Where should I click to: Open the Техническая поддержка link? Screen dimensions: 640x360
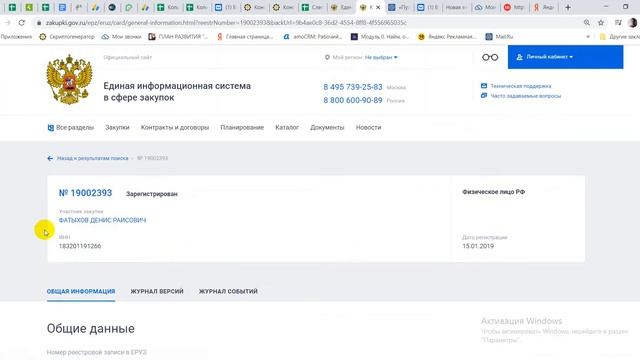coord(520,86)
